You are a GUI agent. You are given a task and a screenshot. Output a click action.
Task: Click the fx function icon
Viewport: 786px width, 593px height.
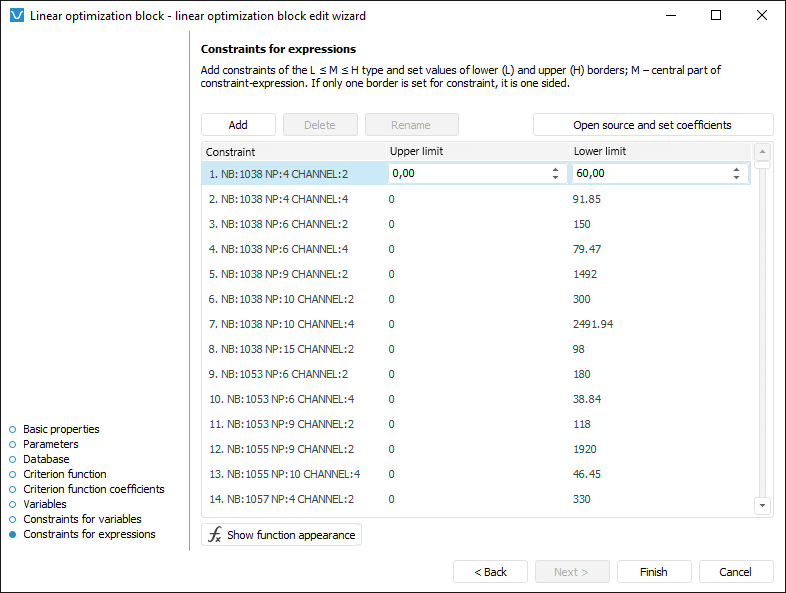click(214, 535)
